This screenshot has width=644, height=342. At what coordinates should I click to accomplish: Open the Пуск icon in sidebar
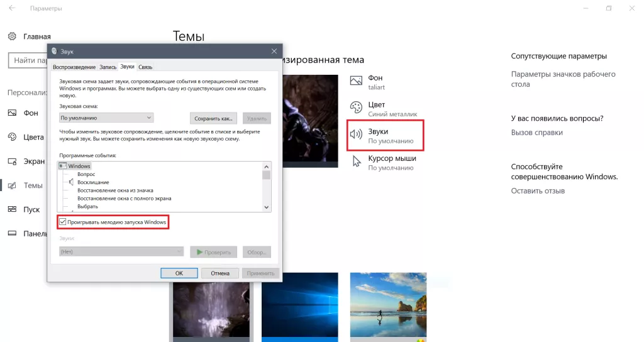[12, 209]
